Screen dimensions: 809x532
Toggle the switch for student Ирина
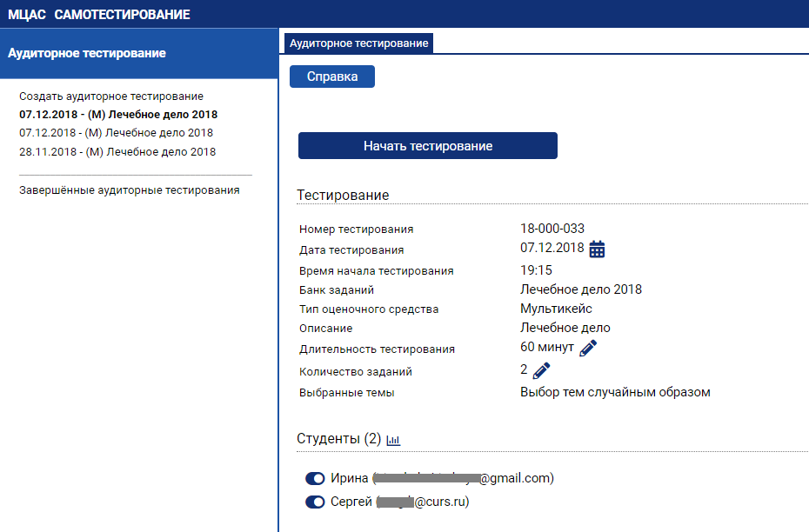pos(315,479)
